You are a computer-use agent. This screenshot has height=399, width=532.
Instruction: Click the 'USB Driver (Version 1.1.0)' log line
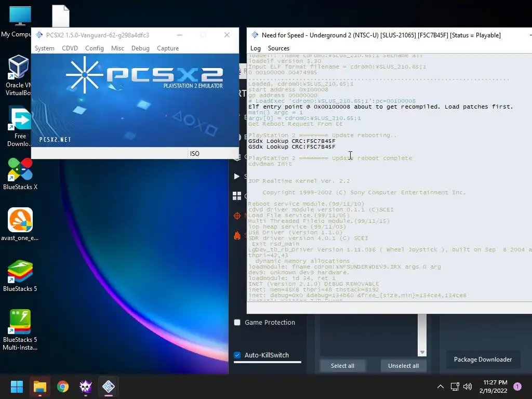[x=295, y=232]
